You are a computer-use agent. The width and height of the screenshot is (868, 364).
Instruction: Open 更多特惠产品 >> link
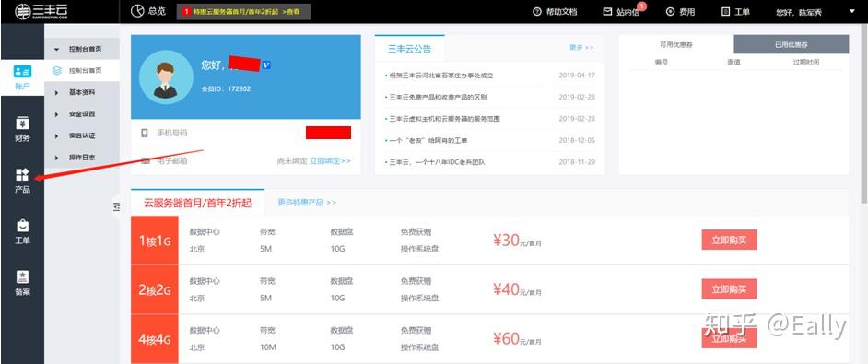pos(307,203)
